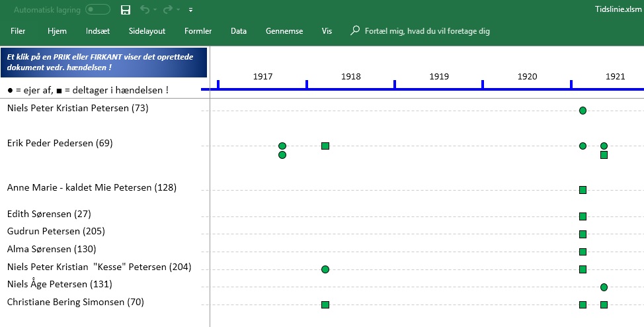Click the 1920 year label
Viewport: 644px width, 327px height.
(x=528, y=77)
